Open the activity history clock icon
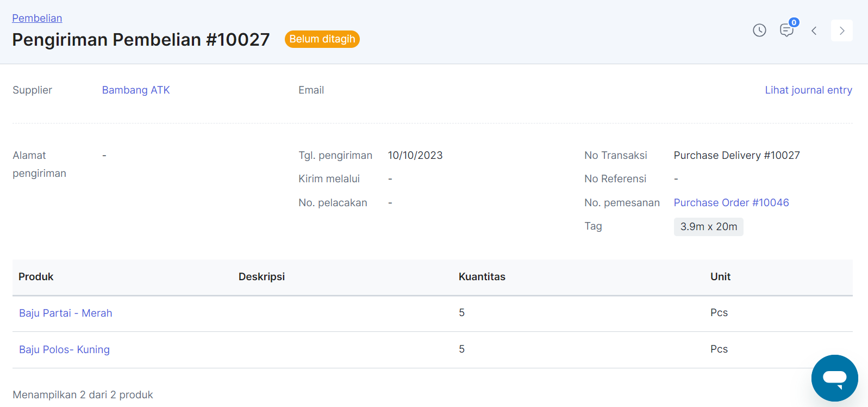This screenshot has width=868, height=407. (x=759, y=30)
